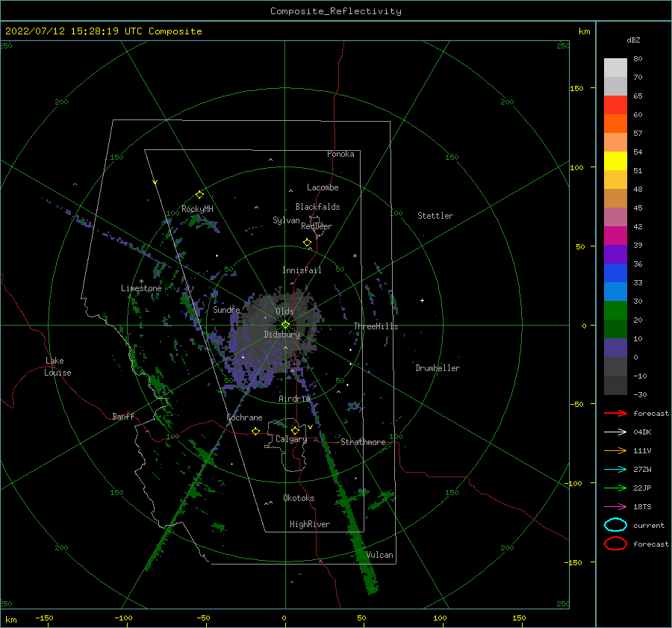This screenshot has height=628, width=672.
Task: Click the Drumheller city label
Action: [x=438, y=368]
